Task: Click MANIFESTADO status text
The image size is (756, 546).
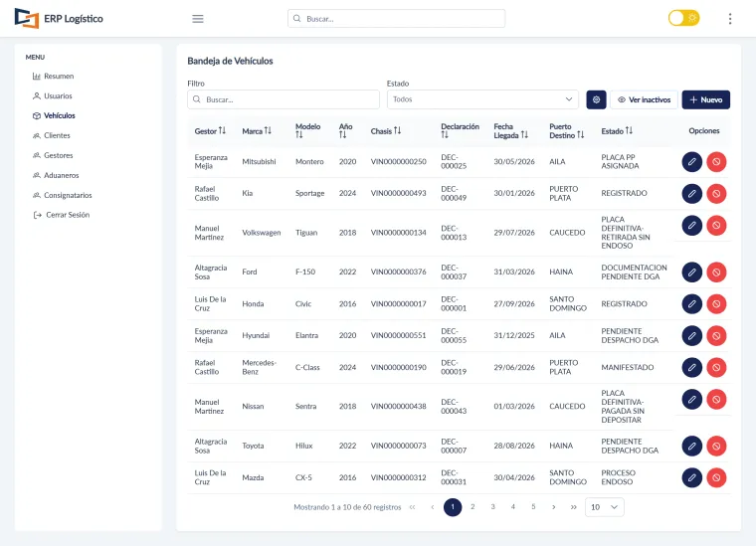Action: (x=628, y=367)
